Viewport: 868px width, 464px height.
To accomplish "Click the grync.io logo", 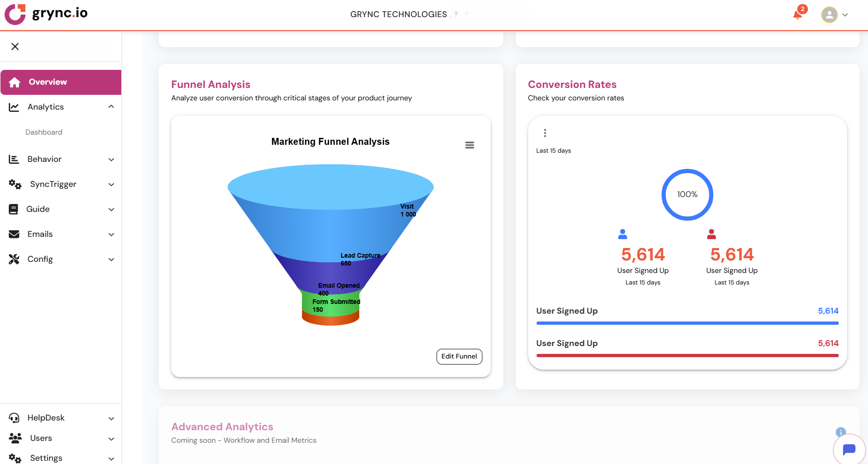I will pyautogui.click(x=46, y=14).
